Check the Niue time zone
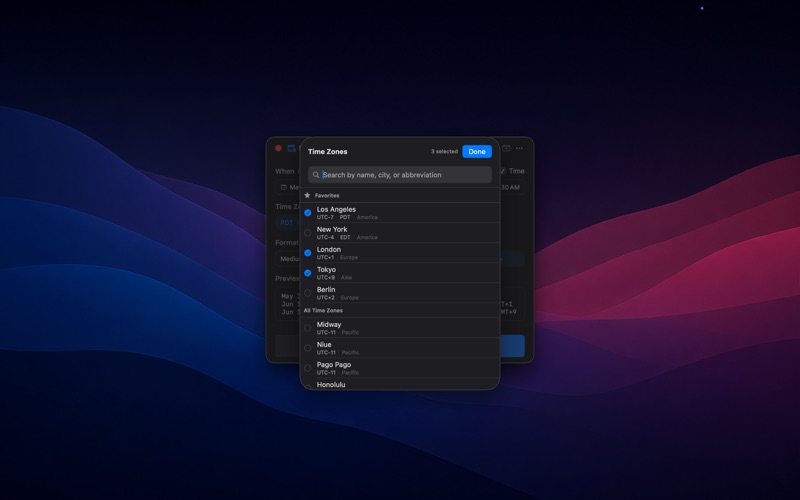800x500 pixels. 308,348
